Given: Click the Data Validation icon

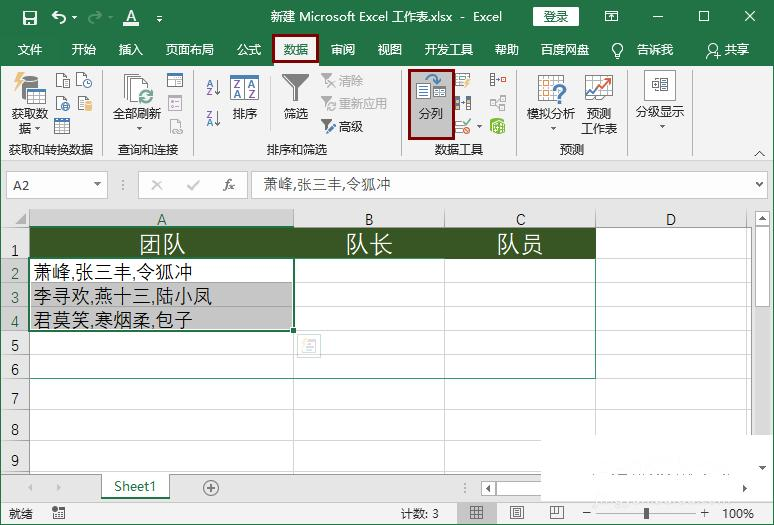Looking at the screenshot, I should (x=463, y=126).
